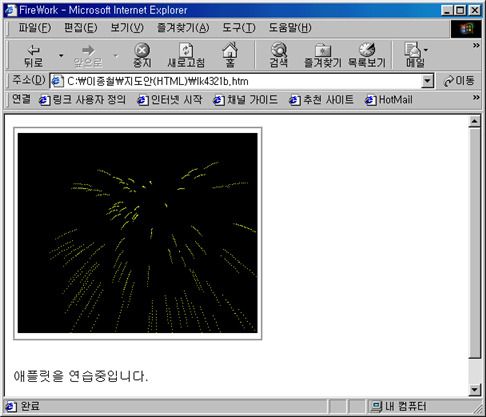Click the 이동 go button

pos(459,81)
